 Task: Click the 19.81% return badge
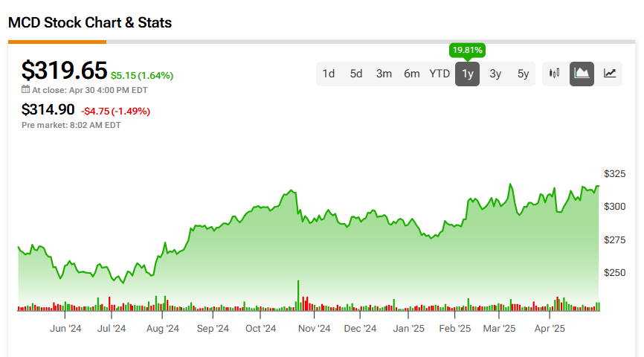(468, 50)
